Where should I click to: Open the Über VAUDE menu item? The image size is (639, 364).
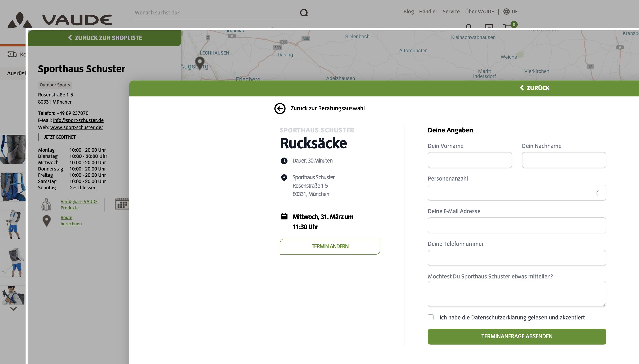[x=479, y=12]
